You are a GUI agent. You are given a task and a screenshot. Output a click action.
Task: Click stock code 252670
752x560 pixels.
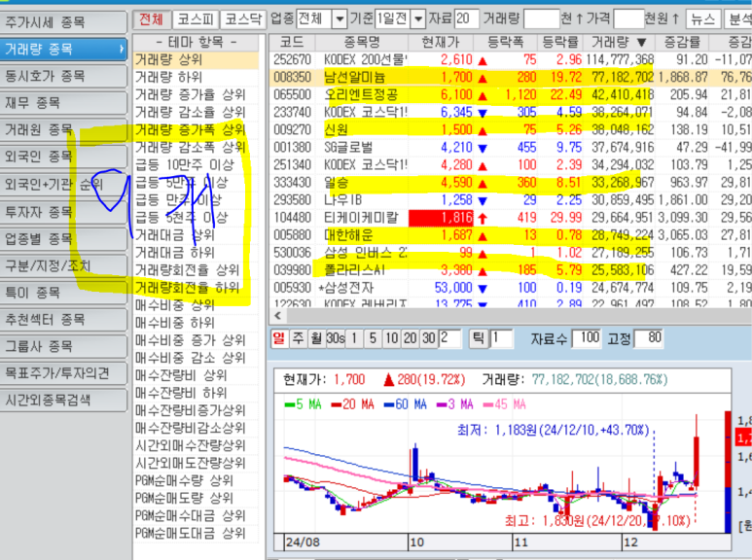point(292,60)
